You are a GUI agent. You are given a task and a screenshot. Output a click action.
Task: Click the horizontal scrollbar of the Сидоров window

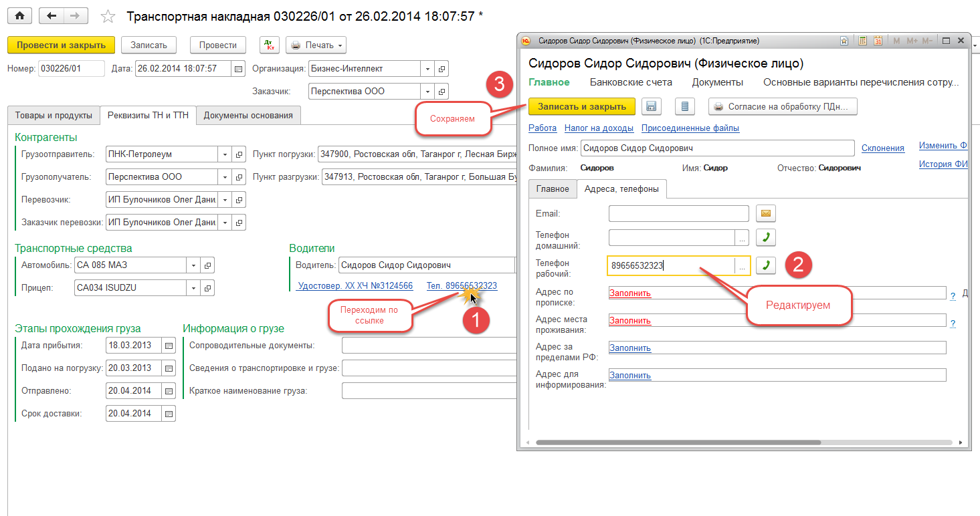[x=678, y=442]
